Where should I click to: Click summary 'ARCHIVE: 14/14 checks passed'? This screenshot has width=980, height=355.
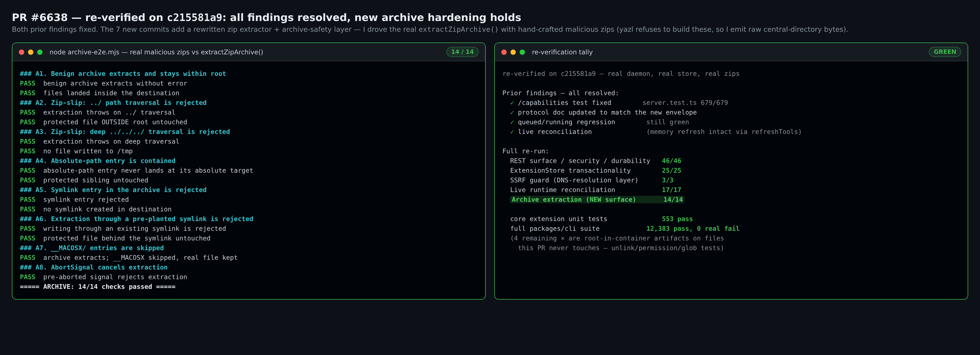point(98,287)
